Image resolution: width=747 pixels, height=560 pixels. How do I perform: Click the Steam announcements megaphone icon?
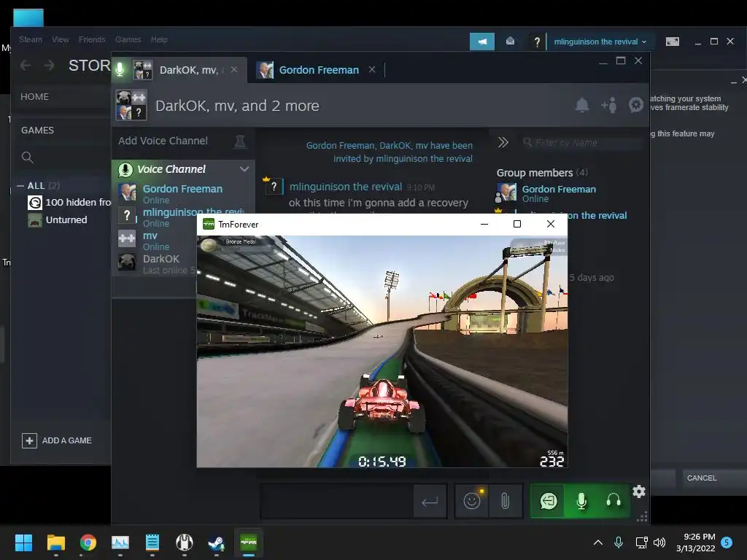point(481,42)
